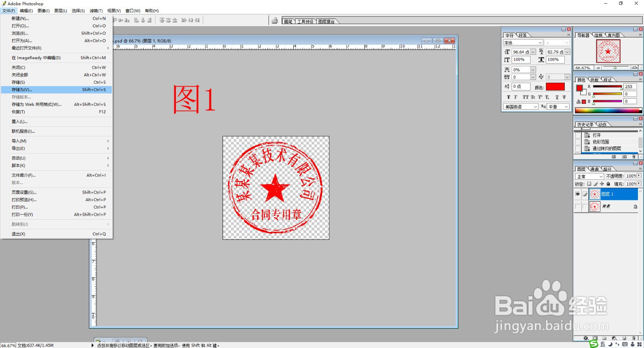Click the history delete trash icon

[x=634, y=156]
